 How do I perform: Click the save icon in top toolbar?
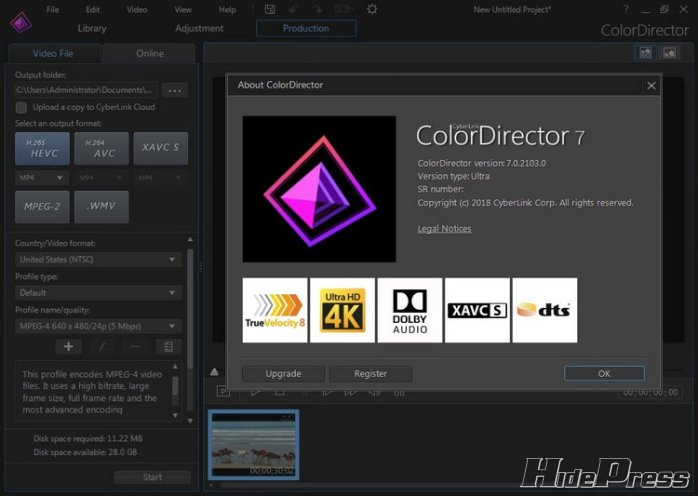tap(270, 9)
